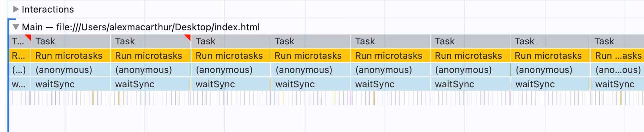Screen dimensions: 644x132
Task: Select the truncated 'w...' waitSync block
Action: pos(20,84)
